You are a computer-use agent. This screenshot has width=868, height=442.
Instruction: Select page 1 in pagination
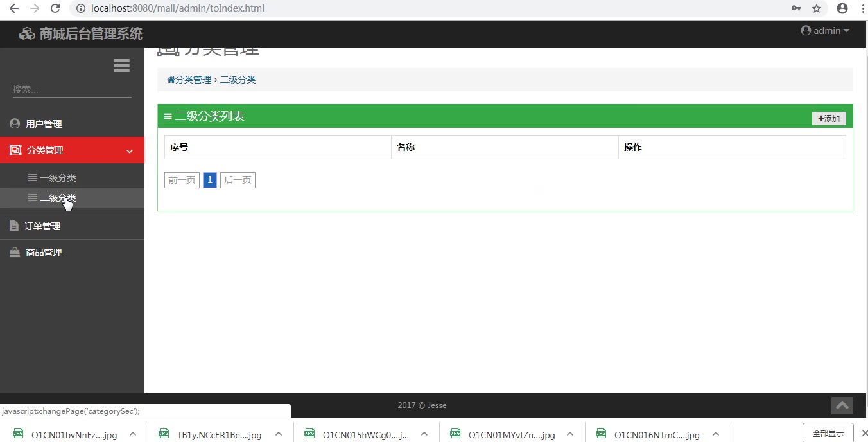209,181
